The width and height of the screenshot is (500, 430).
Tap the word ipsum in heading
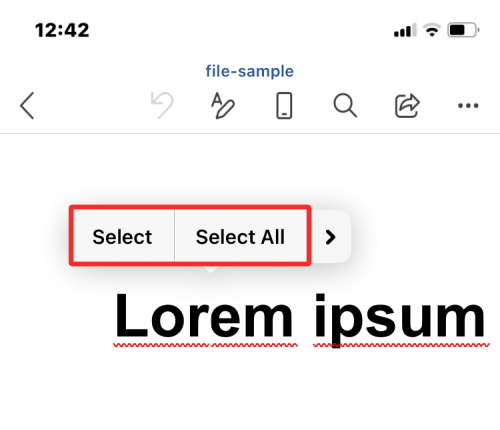(x=399, y=320)
